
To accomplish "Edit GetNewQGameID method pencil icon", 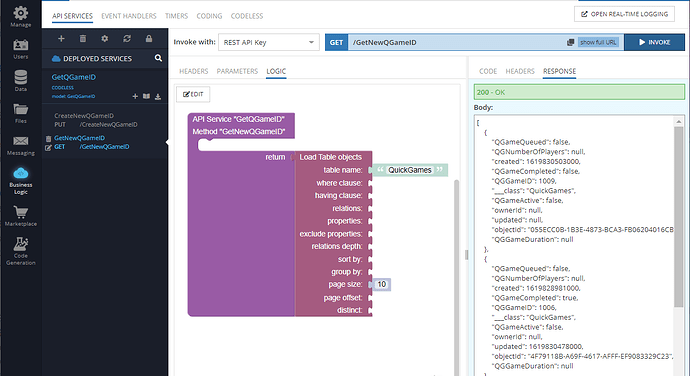I will [x=48, y=147].
